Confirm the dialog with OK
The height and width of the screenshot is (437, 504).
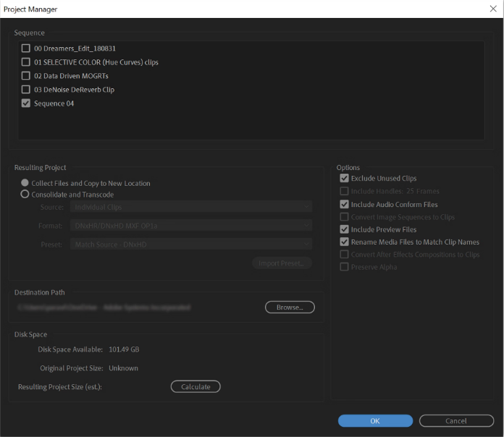(375, 421)
